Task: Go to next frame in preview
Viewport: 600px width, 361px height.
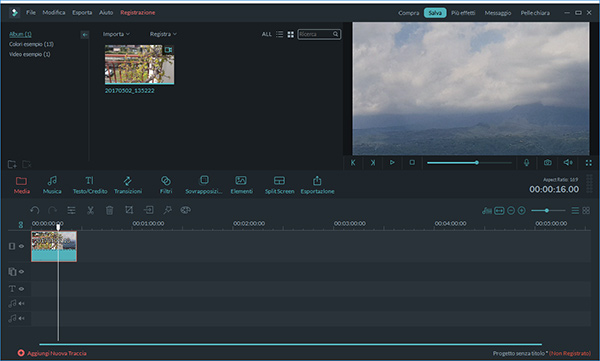Action: pyautogui.click(x=373, y=163)
